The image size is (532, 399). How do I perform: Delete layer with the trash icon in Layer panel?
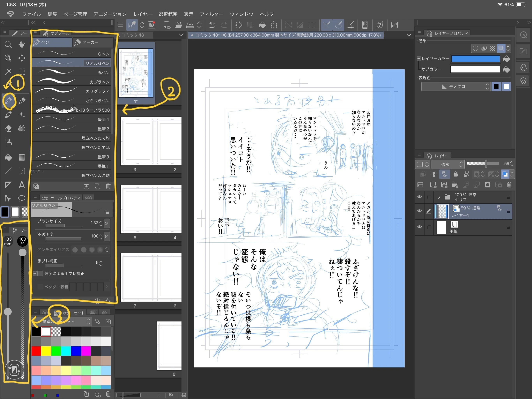pyautogui.click(x=509, y=185)
